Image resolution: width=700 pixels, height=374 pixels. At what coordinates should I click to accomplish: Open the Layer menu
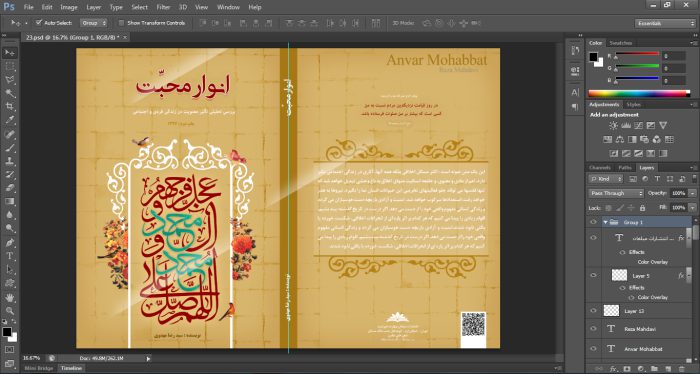pyautogui.click(x=94, y=7)
